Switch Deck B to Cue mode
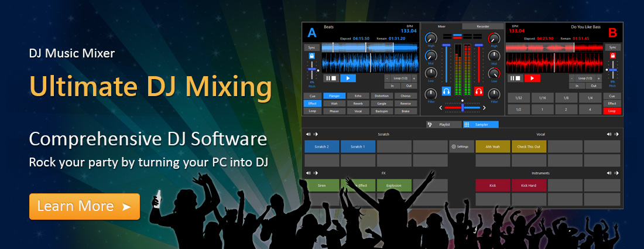The image size is (644, 249). (x=612, y=95)
